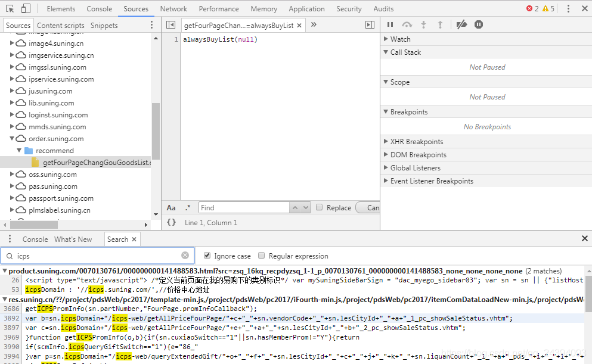Collapse product.suning.com search results group
Screen dimensions: 592x364
[x=5, y=271]
